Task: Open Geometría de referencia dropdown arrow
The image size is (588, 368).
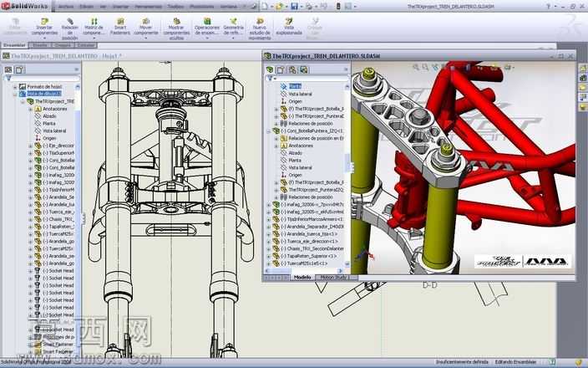Action: point(233,38)
